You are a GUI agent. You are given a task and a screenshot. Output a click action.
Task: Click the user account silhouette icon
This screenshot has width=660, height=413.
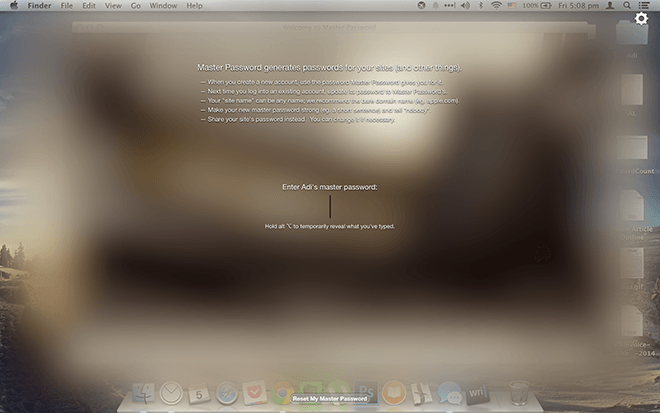point(610,5)
